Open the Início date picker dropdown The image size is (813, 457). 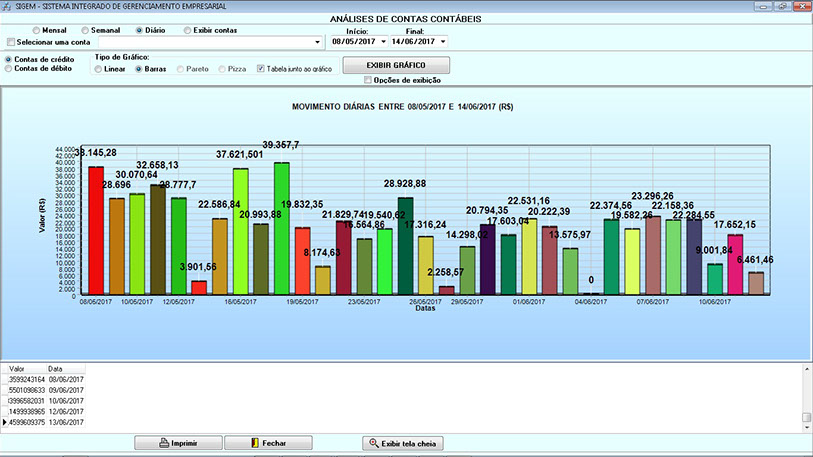click(383, 42)
